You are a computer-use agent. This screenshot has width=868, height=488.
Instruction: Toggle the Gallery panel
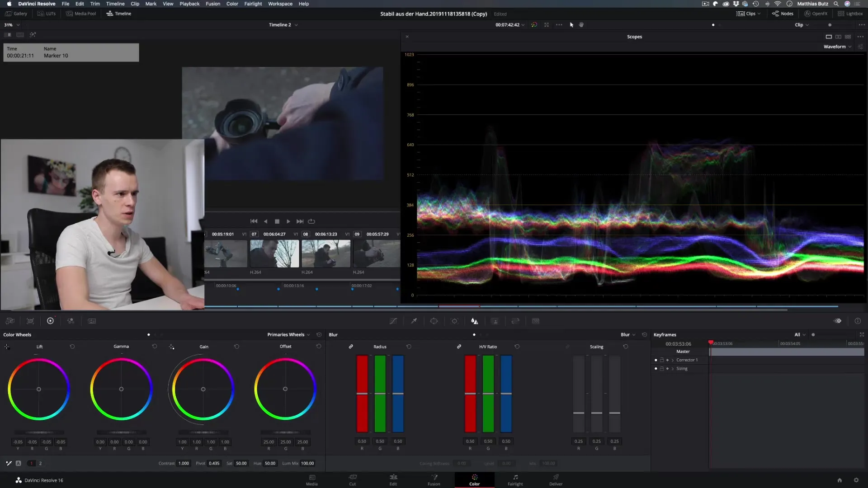(16, 14)
